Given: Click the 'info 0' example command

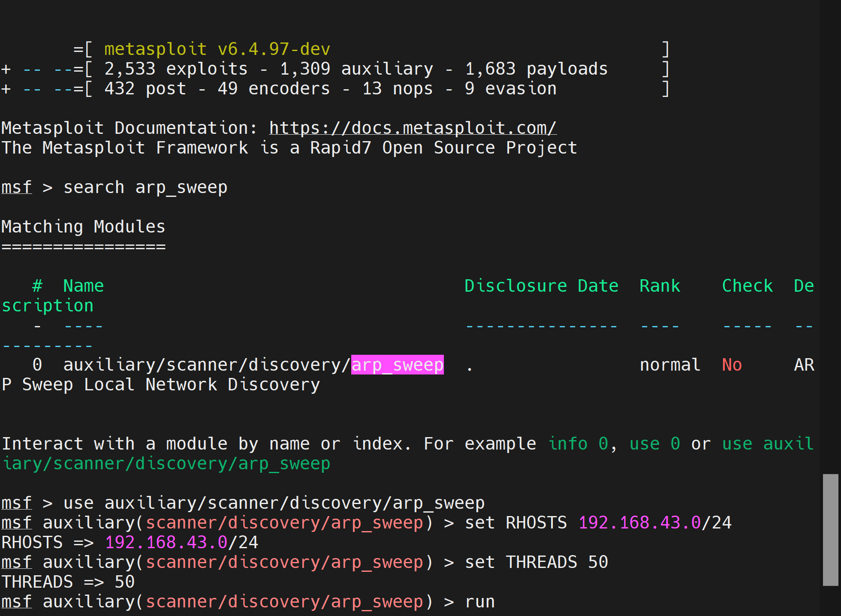Looking at the screenshot, I should (578, 444).
